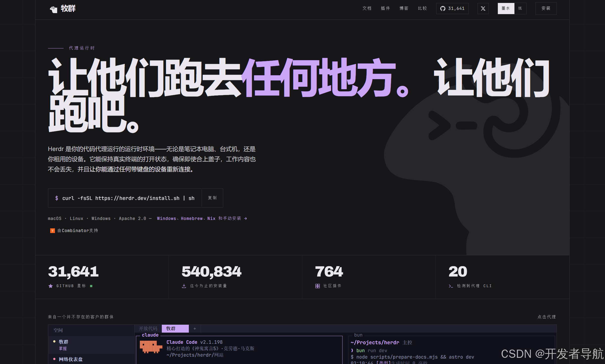Click the 安装 button in the header
This screenshot has width=605, height=364.
tap(546, 9)
